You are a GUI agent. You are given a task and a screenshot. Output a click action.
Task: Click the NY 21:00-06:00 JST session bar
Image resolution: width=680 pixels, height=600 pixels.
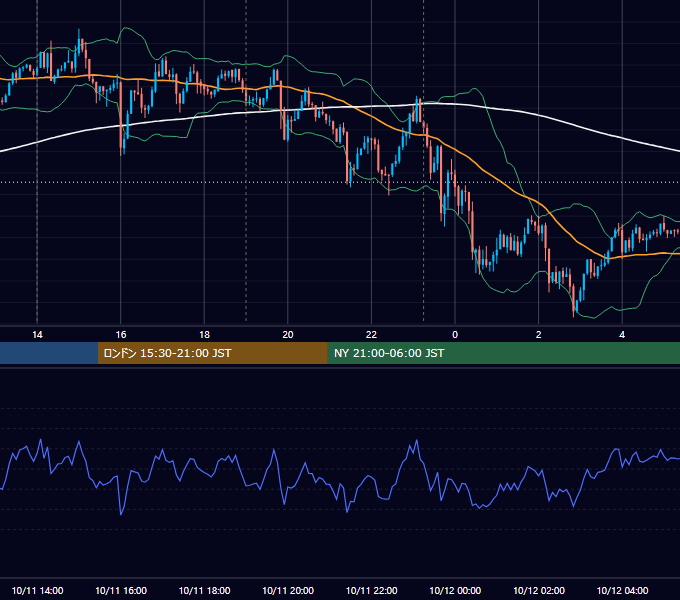[x=503, y=353]
